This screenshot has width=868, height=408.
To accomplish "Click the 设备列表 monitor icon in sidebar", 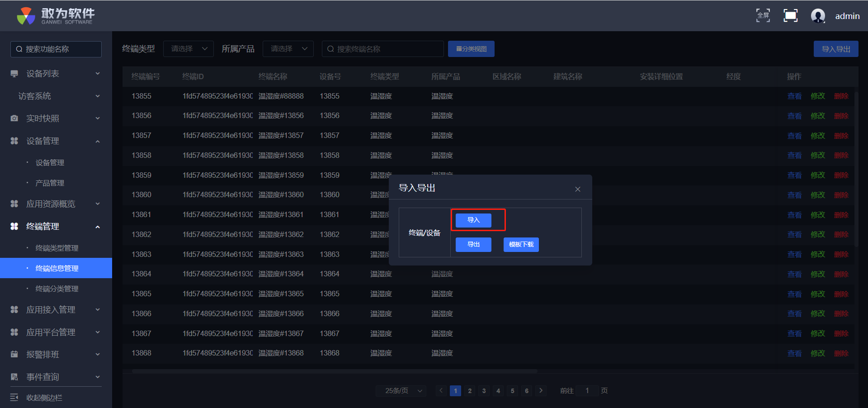I will tap(14, 74).
